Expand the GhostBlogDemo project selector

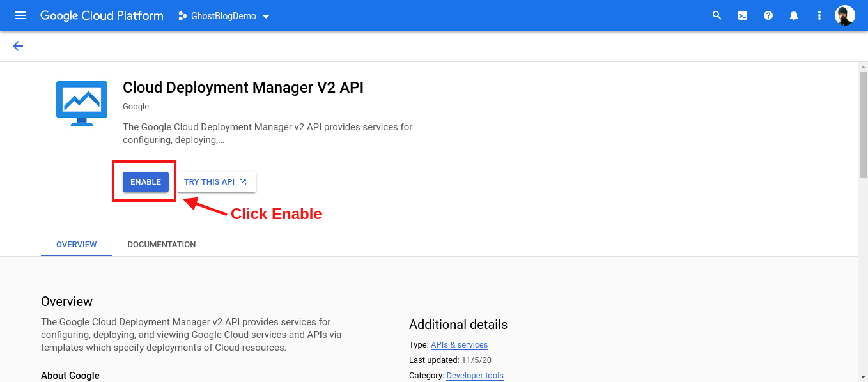tap(224, 16)
